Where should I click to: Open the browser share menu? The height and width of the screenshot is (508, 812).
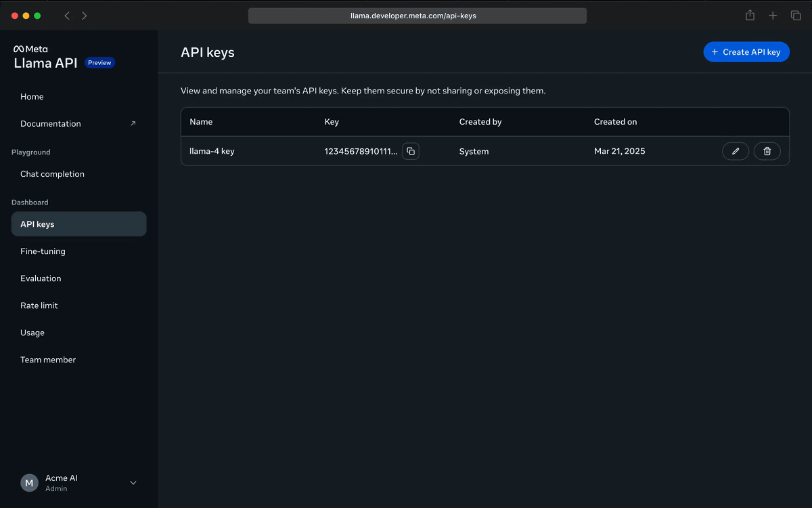coord(750,15)
